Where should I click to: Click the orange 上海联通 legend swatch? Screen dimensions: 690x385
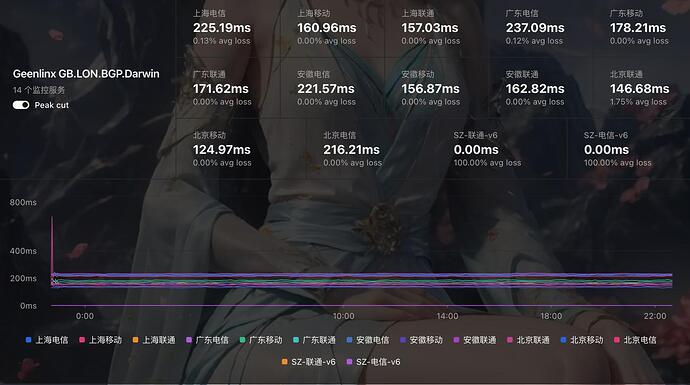point(136,340)
